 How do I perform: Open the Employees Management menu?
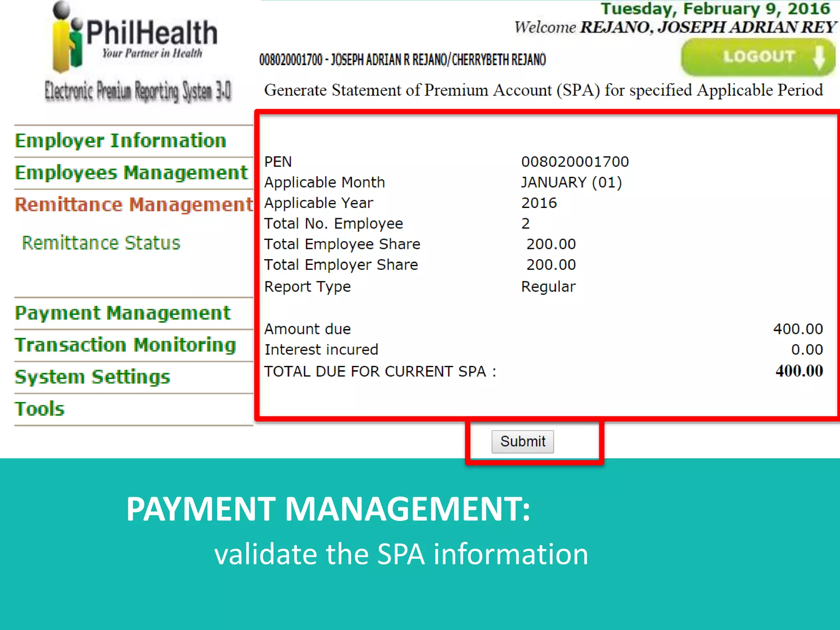tap(131, 173)
